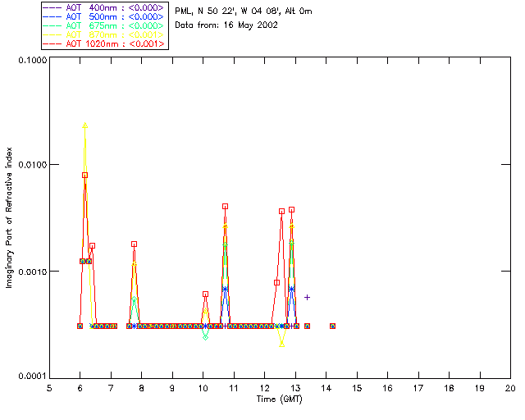Click x-axis tick label 19
This screenshot has height=420, width=525.
(x=480, y=389)
